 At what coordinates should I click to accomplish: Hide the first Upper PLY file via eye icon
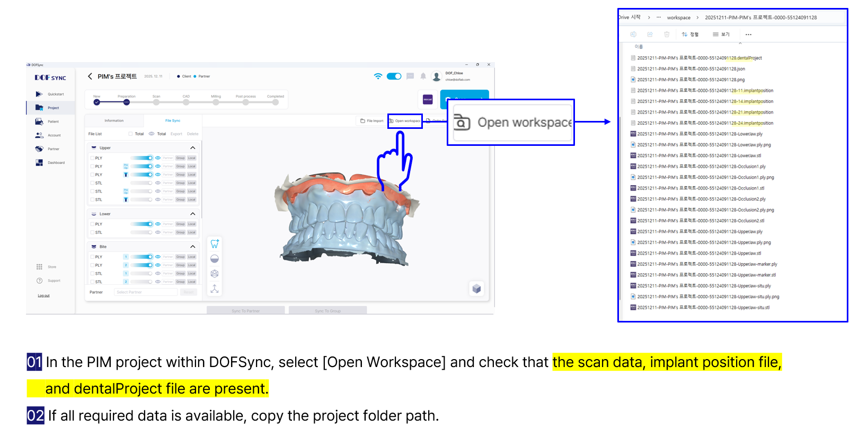pos(158,158)
